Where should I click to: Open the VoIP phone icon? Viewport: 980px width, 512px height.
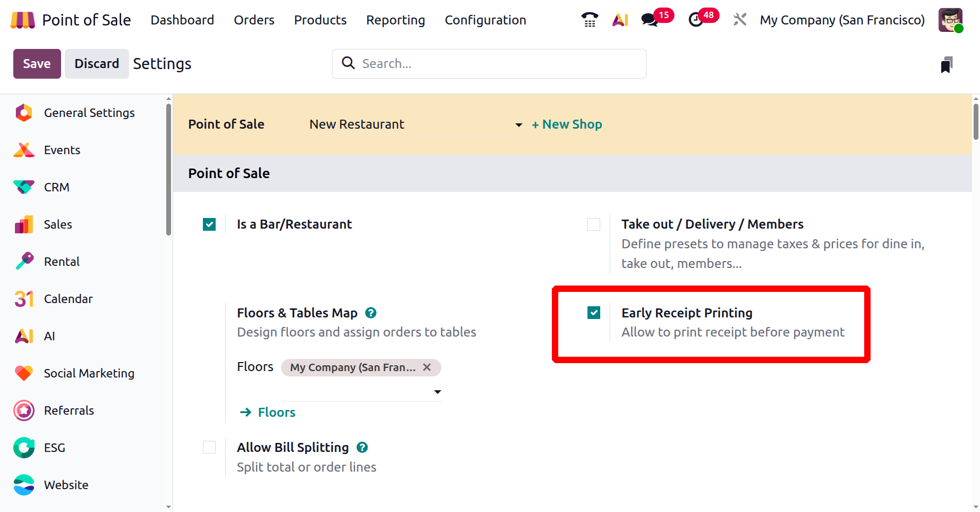[590, 20]
